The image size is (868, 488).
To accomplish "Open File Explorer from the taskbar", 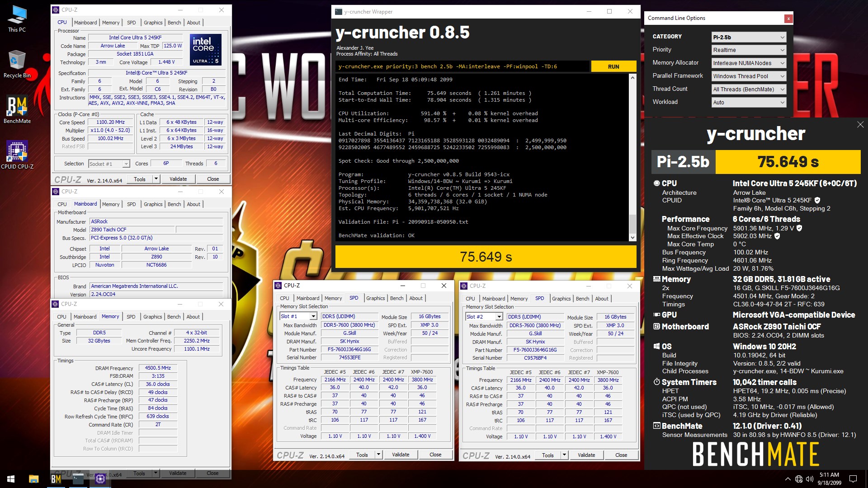I will pos(33,479).
